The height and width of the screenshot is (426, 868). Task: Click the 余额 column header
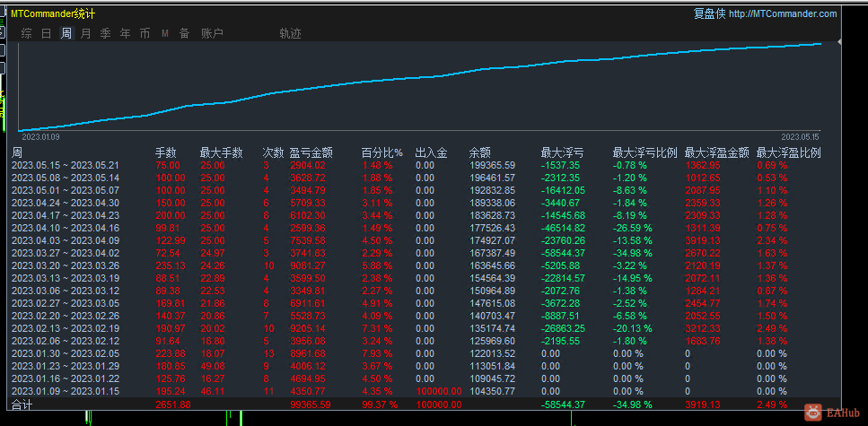[x=480, y=152]
